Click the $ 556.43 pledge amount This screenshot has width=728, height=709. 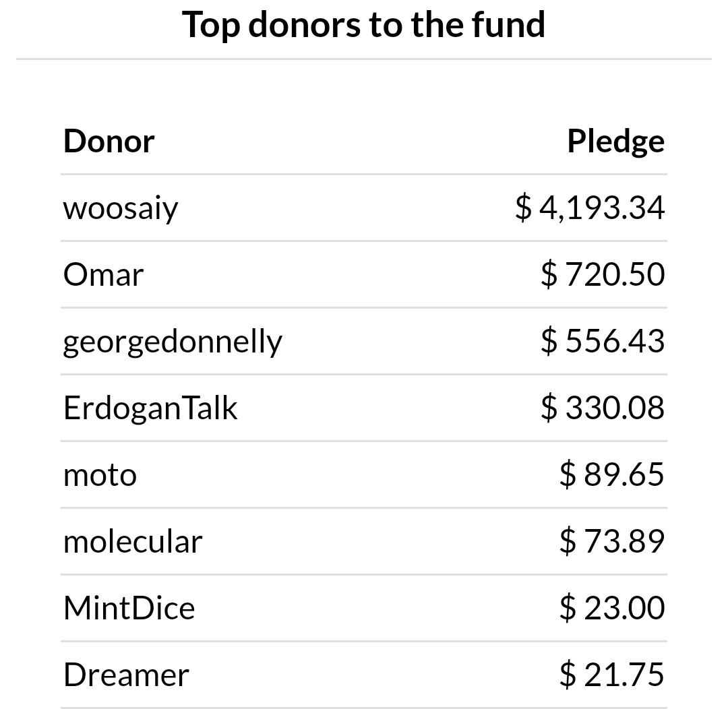pos(603,341)
